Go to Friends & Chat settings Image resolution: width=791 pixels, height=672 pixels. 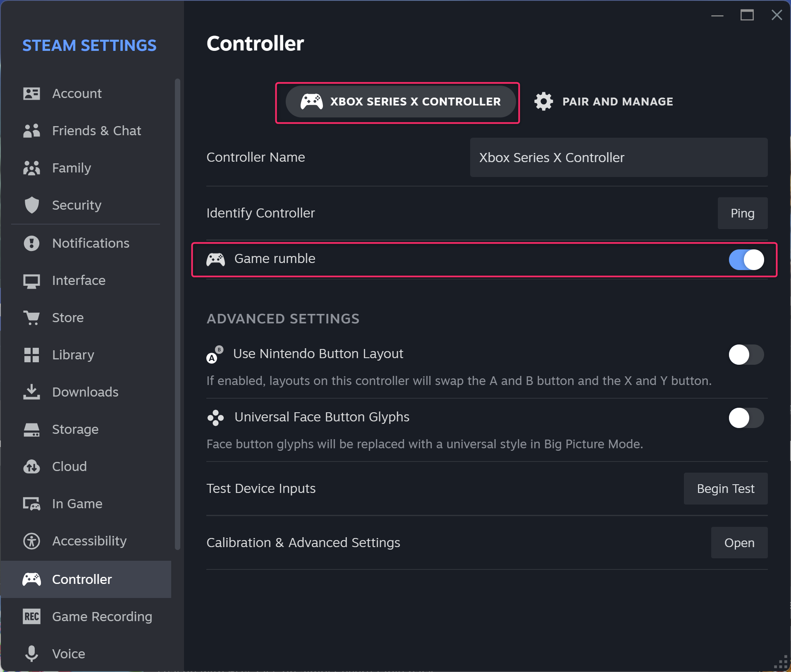(x=86, y=131)
